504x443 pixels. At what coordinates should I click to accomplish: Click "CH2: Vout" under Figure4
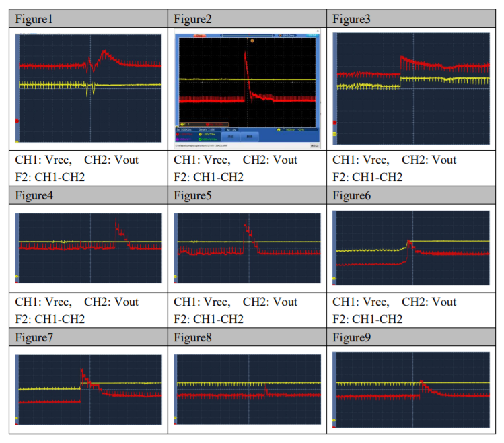click(111, 302)
